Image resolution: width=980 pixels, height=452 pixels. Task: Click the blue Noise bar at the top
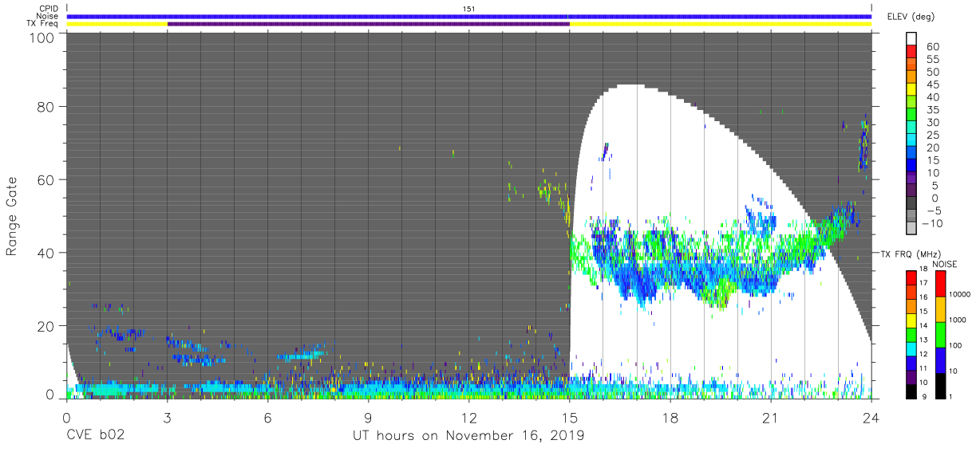[x=469, y=16]
